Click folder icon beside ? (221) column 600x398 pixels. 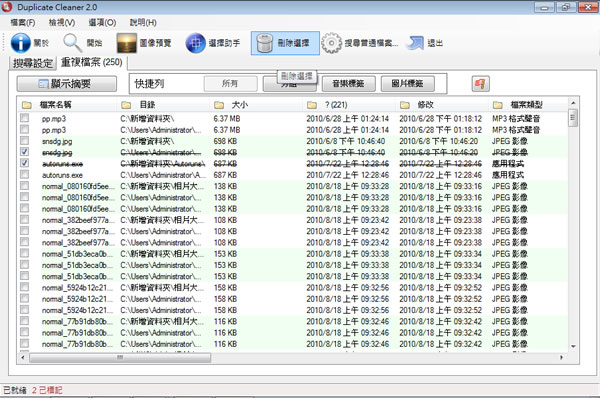point(312,105)
